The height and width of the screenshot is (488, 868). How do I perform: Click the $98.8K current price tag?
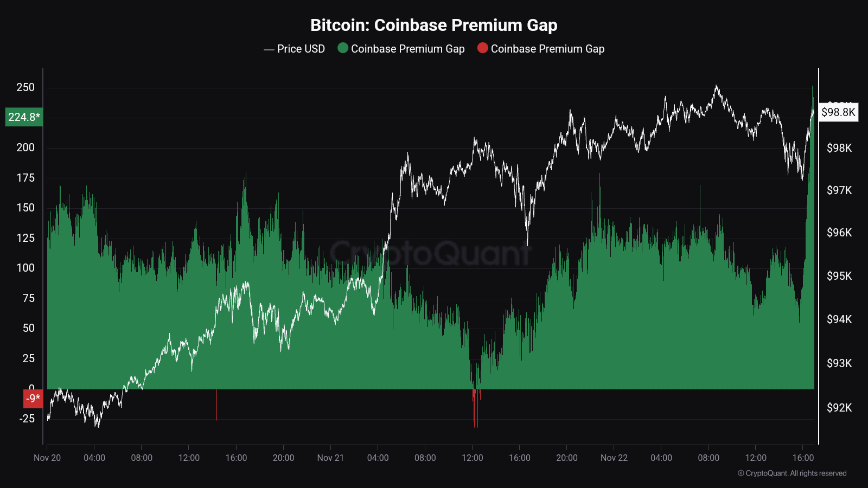pyautogui.click(x=838, y=112)
